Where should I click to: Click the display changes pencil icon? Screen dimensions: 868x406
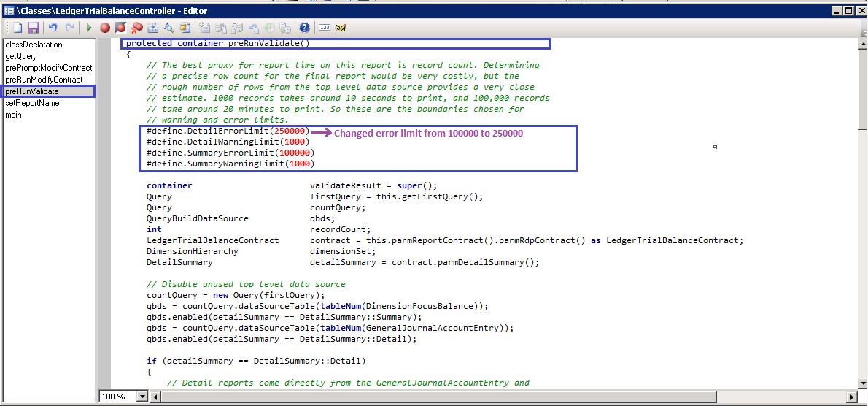[340, 28]
